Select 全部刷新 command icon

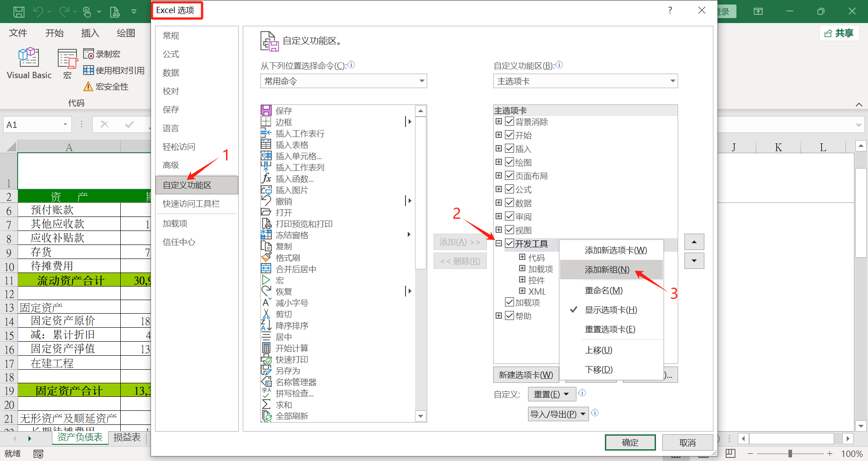[266, 415]
